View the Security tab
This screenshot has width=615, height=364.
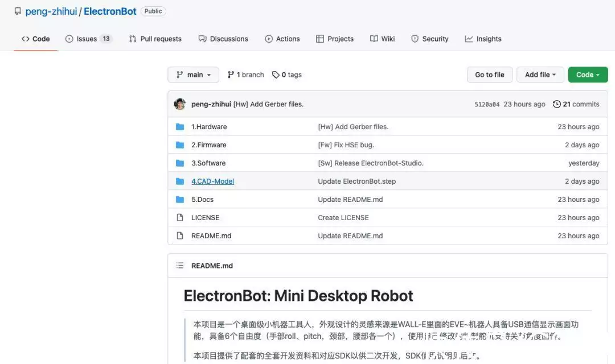point(429,39)
